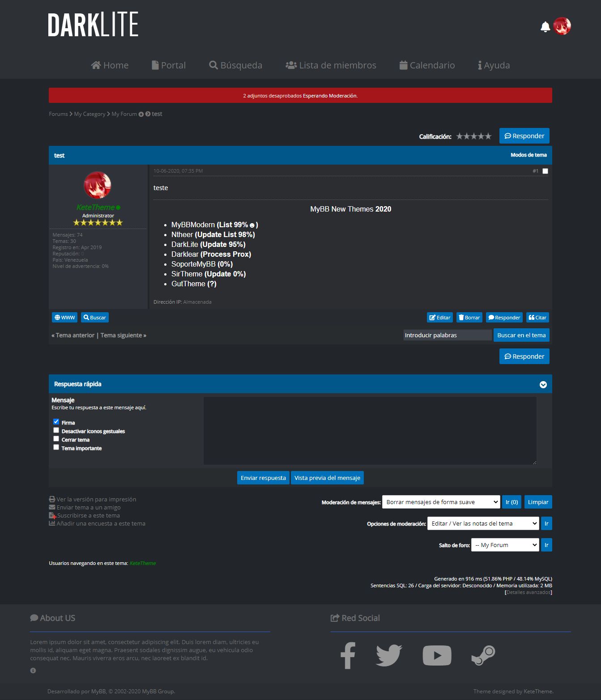
Task: Open the notifications bell icon
Action: coord(545,27)
